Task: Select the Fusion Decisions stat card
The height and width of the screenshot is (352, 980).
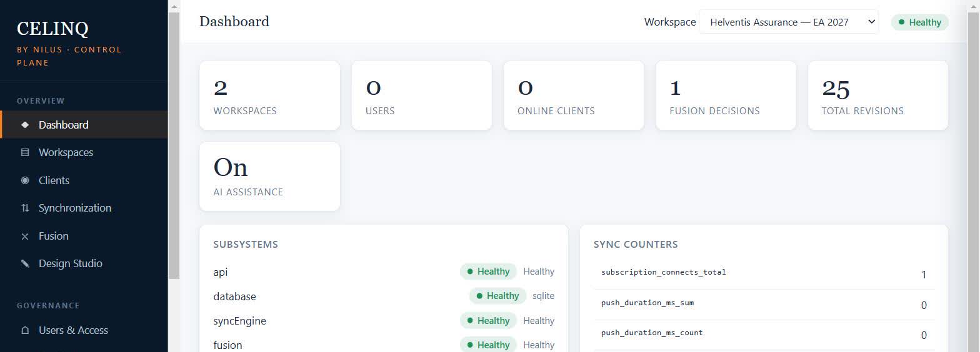Action: point(726,95)
